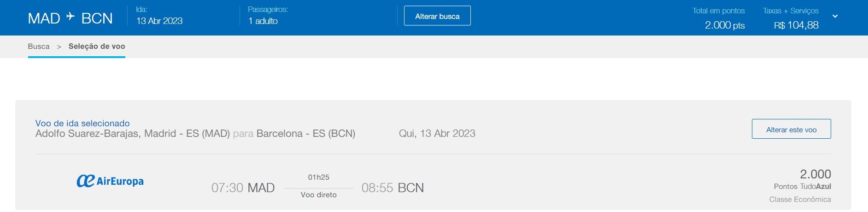This screenshot has width=868, height=212.
Task: Click the Qui, 13 Abr 2023 flight date
Action: 437,134
